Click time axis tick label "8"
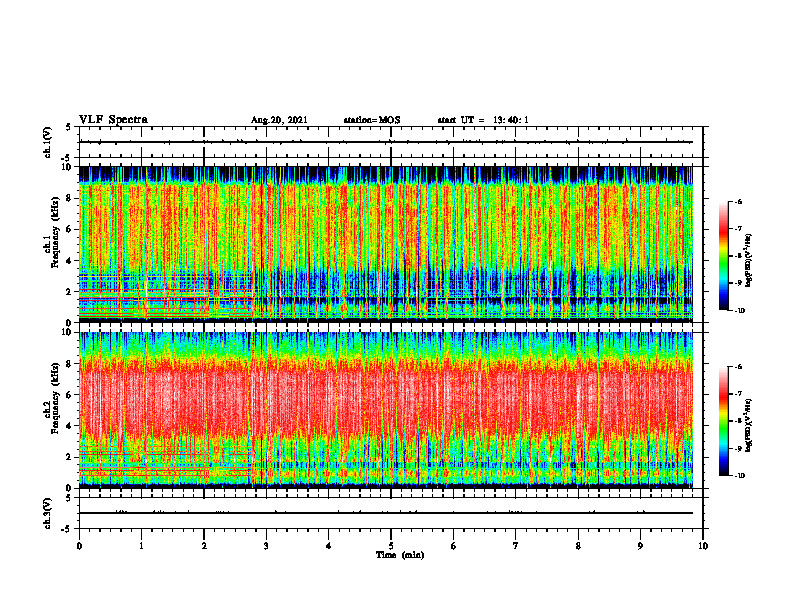792x612 pixels. coord(578,546)
